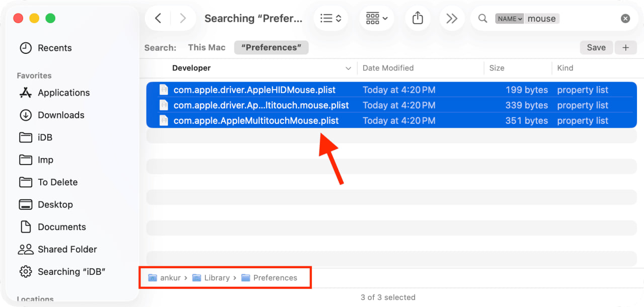Add search criteria with plus button
The width and height of the screenshot is (644, 307).
tap(626, 47)
